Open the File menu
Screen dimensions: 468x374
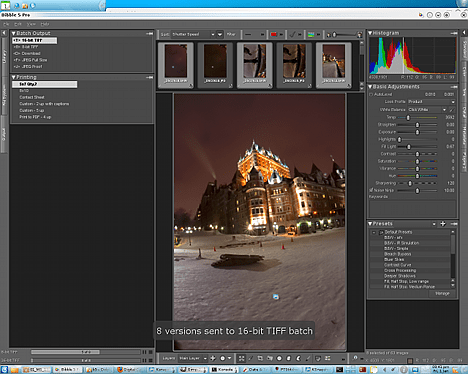[6, 24]
